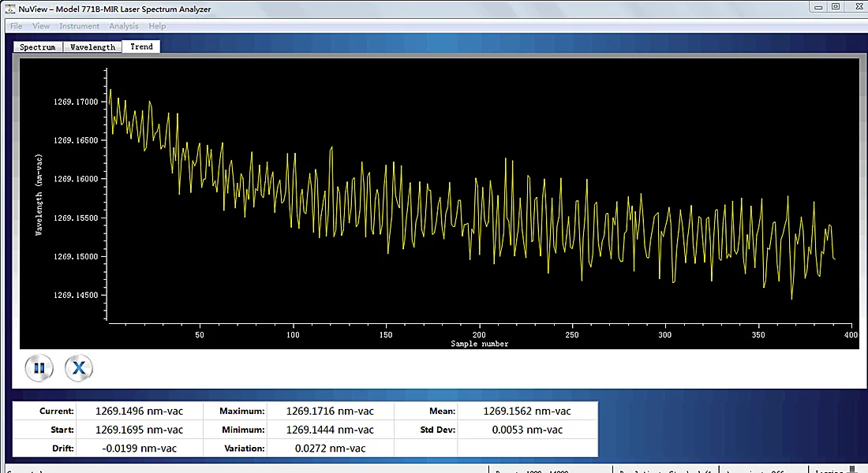Open the Help menu
The width and height of the screenshot is (868, 473).
pyautogui.click(x=157, y=26)
